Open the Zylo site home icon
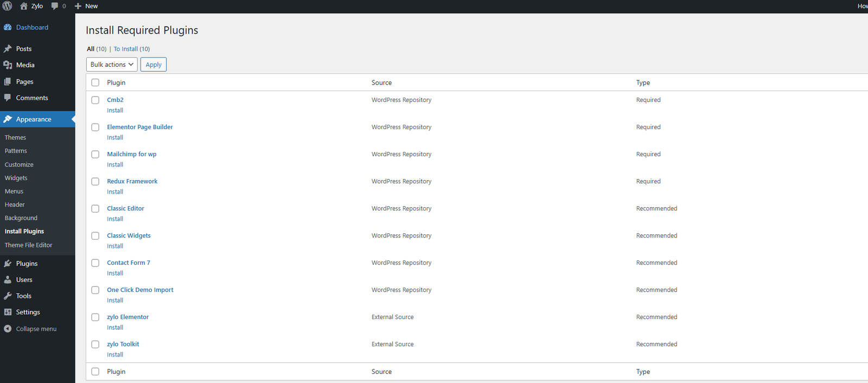Image resolution: width=868 pixels, height=383 pixels. (24, 6)
